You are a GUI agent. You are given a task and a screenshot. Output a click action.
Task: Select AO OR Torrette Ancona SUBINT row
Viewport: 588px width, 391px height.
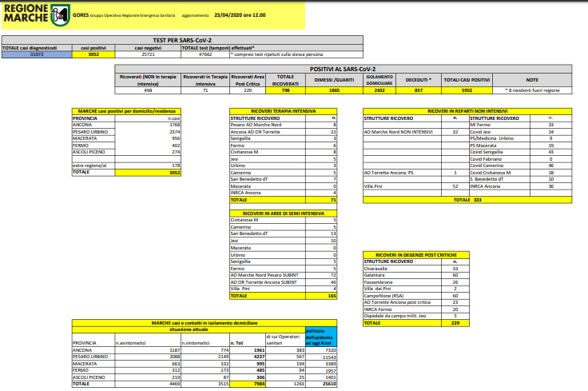click(x=283, y=282)
